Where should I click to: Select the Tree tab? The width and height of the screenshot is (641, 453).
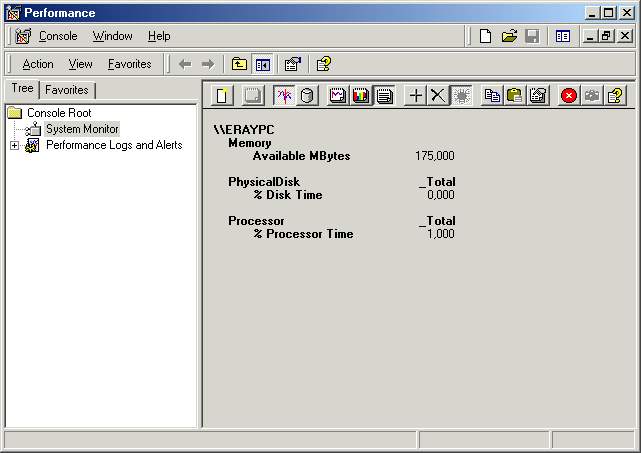[22, 89]
